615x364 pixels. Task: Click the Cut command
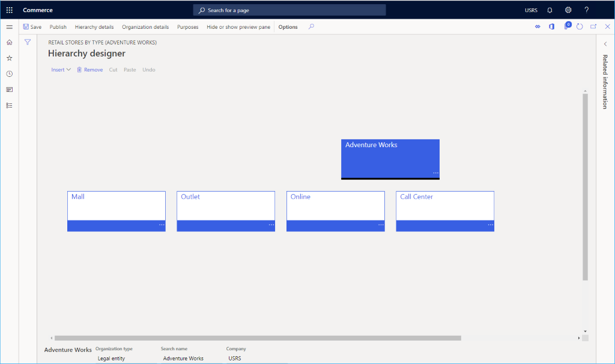tap(113, 70)
